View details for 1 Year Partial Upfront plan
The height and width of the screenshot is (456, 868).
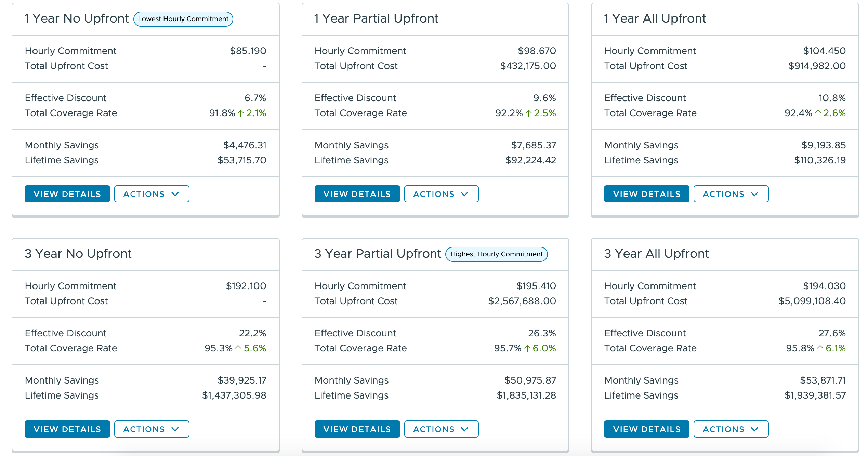[357, 194]
